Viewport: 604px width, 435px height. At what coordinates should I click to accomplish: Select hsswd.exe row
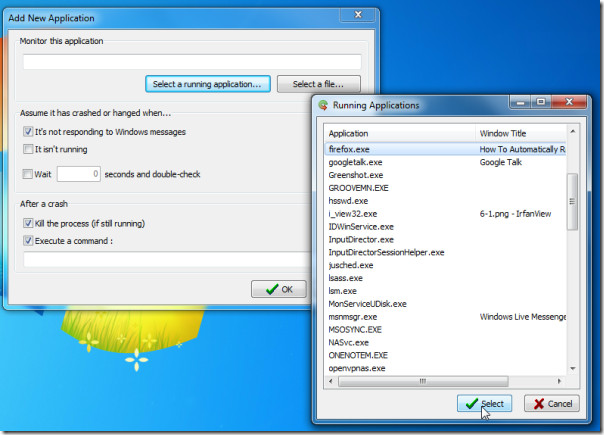[445, 201]
